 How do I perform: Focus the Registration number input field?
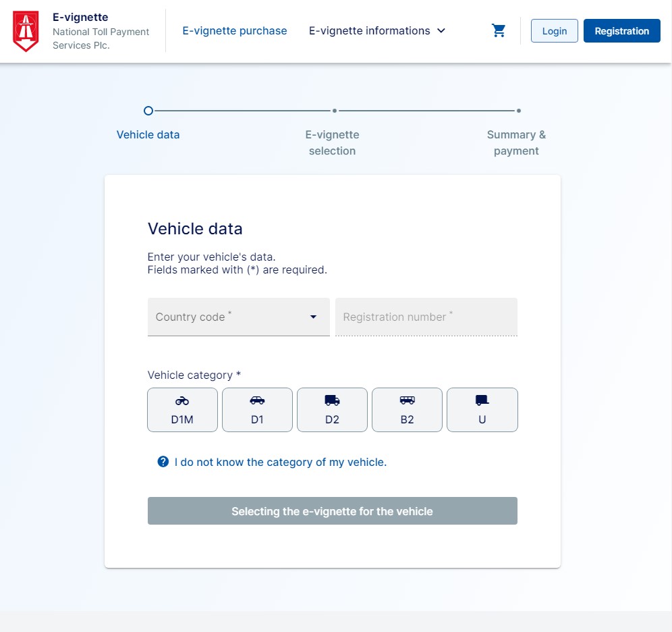tap(426, 317)
